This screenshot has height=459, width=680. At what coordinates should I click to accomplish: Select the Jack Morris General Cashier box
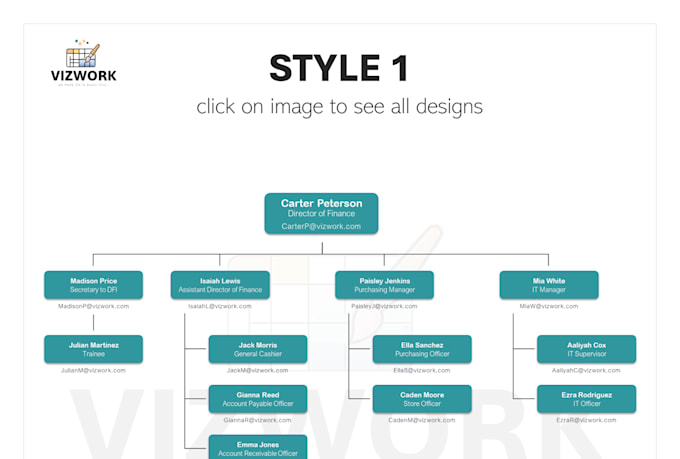[258, 349]
